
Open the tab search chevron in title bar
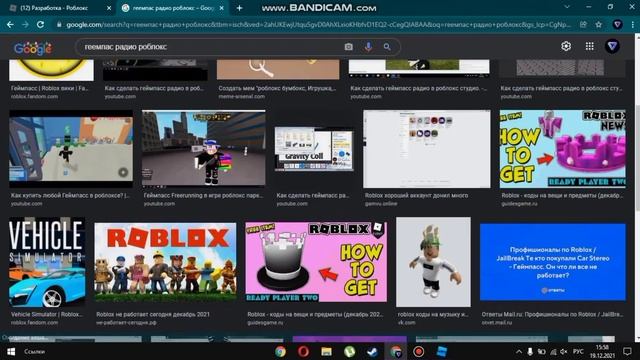click(567, 7)
